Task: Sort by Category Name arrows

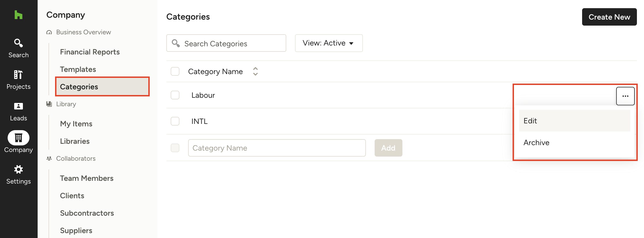Action: coord(255,71)
